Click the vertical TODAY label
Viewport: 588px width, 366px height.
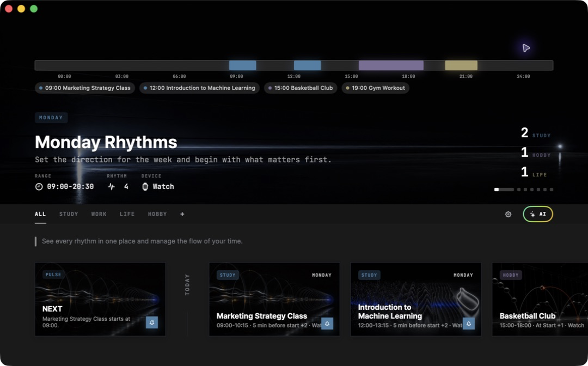tap(187, 285)
